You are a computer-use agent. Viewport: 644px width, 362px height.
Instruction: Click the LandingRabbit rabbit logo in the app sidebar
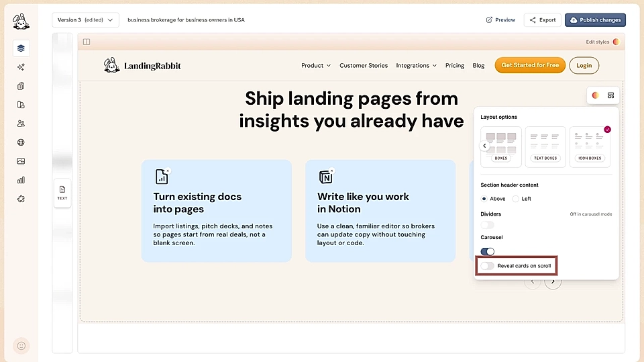coord(21,21)
